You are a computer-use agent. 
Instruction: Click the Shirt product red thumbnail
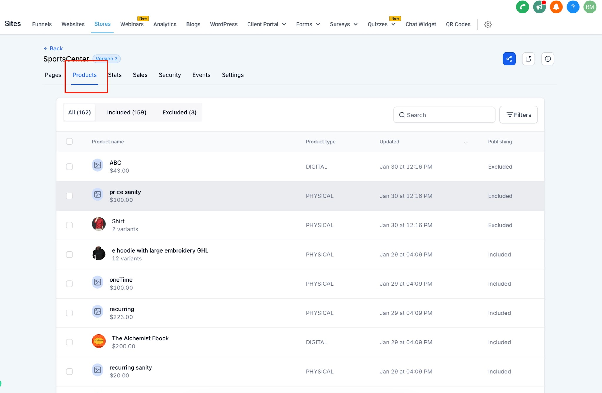[99, 224]
